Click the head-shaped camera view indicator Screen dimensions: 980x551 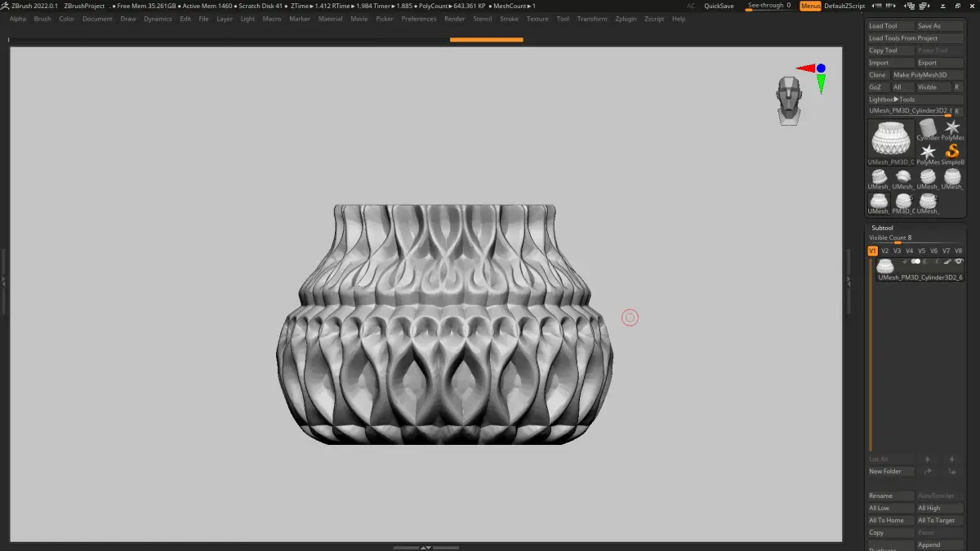(789, 100)
